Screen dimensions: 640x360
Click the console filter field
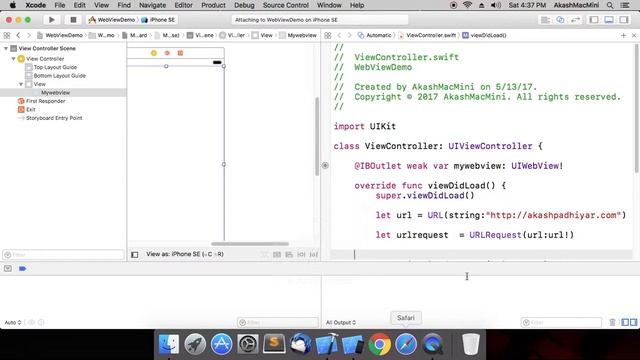[561, 322]
